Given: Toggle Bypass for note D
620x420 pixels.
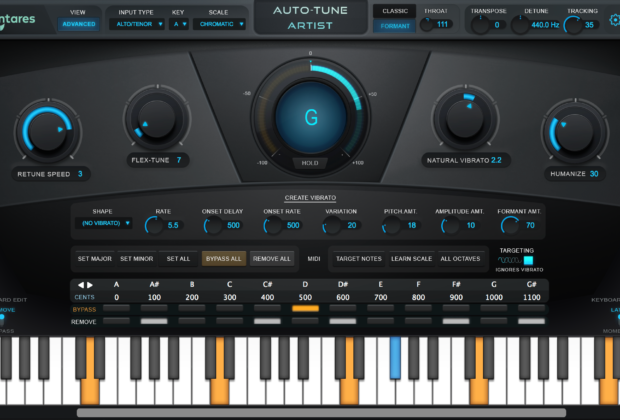Looking at the screenshot, I should pyautogui.click(x=305, y=308).
